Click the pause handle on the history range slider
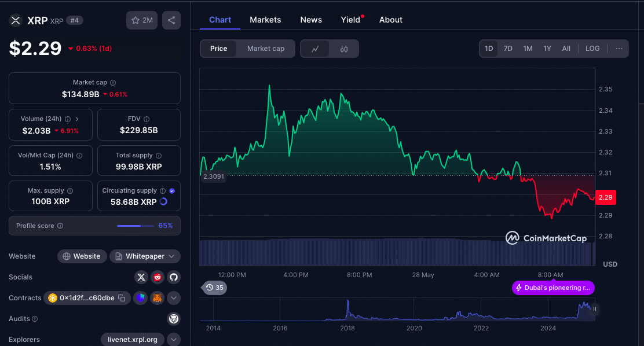The image size is (644, 346). point(594,309)
